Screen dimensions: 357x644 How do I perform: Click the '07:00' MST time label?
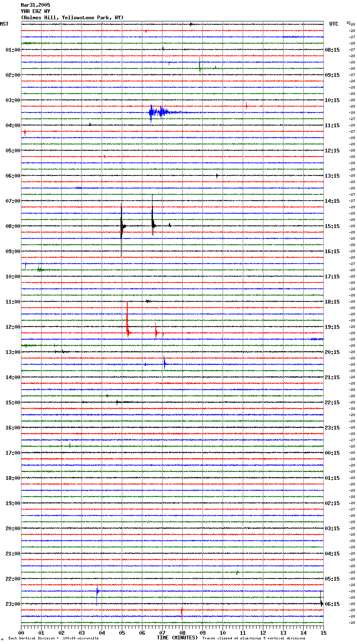tap(13, 201)
